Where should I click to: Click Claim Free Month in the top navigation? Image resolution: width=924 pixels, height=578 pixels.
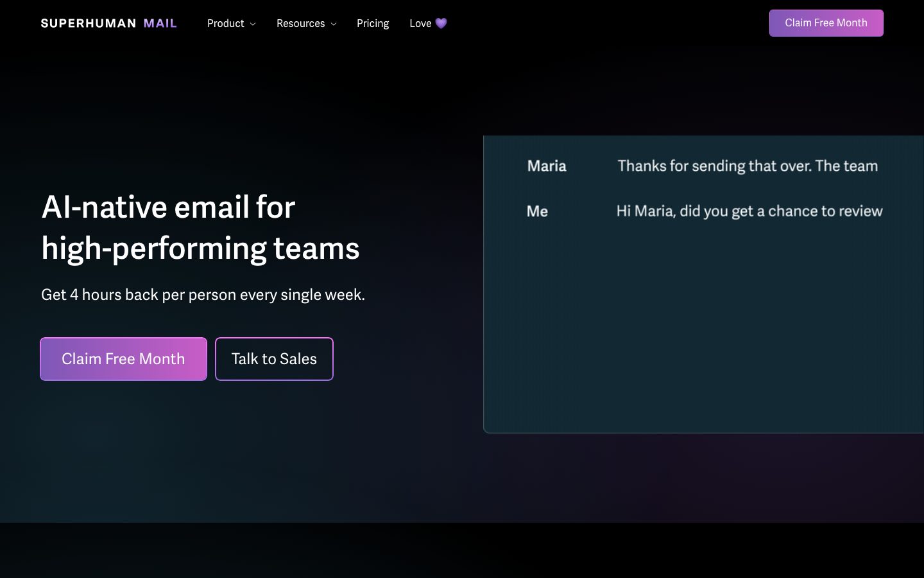point(826,23)
